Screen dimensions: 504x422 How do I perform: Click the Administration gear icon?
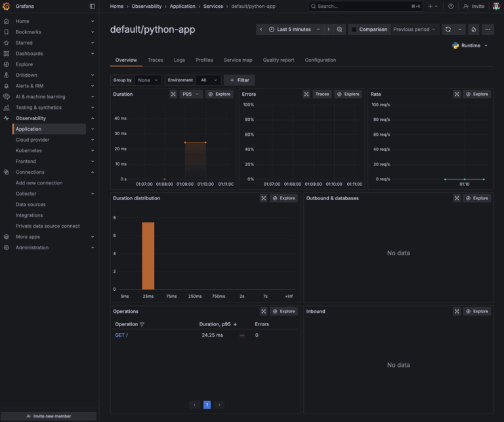[6, 247]
